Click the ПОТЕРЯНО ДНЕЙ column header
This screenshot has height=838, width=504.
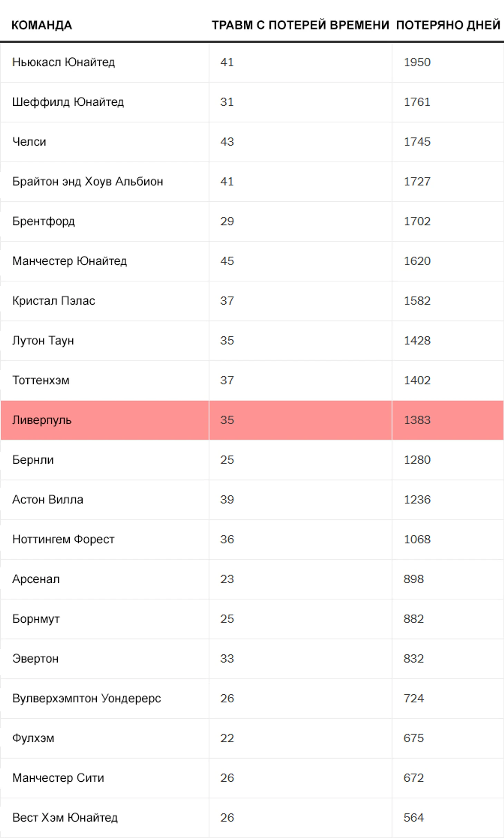click(x=448, y=25)
